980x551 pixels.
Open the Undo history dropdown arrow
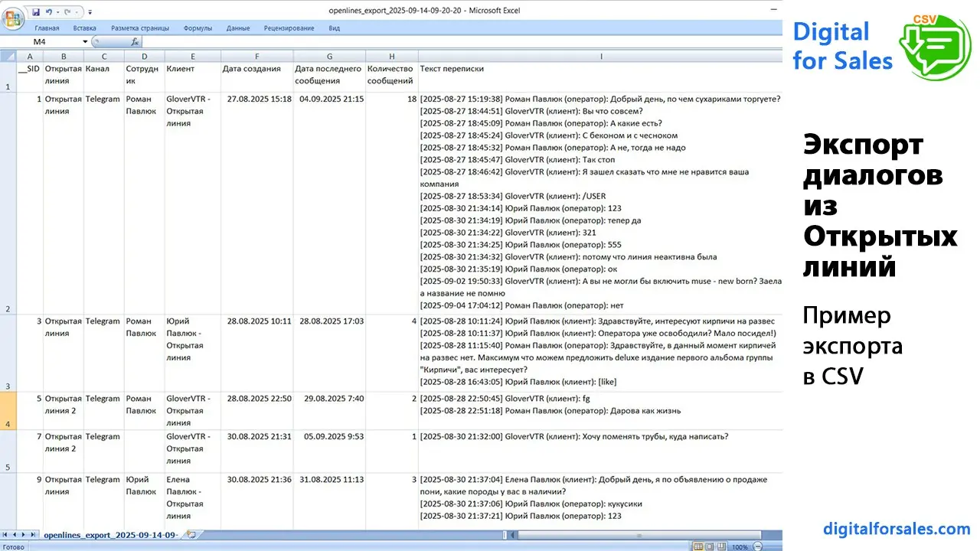(57, 11)
